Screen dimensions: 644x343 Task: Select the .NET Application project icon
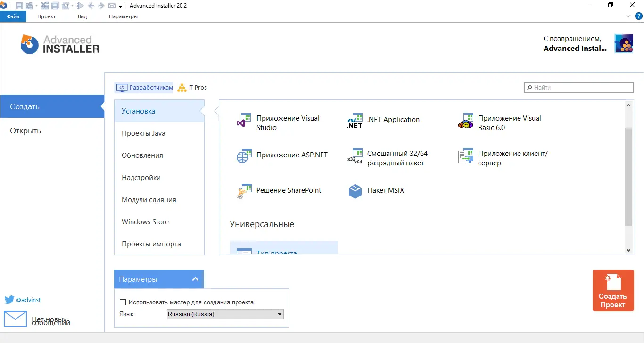point(355,121)
